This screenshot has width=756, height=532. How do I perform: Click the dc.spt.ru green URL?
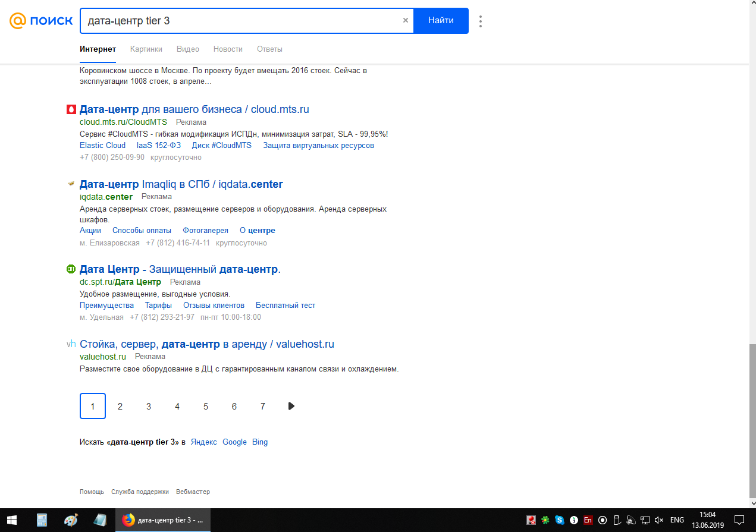(121, 282)
